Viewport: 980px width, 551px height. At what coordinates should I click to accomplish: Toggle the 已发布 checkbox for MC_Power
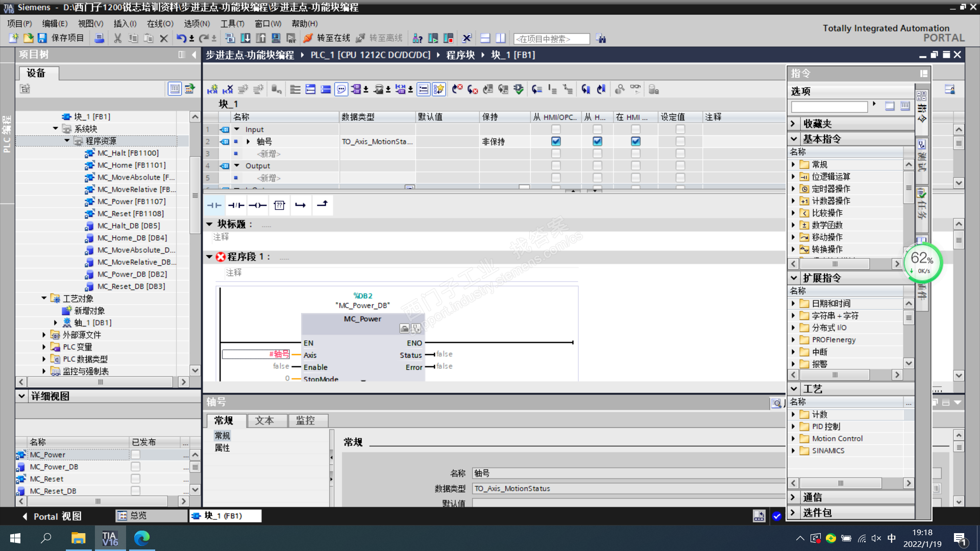click(x=135, y=455)
